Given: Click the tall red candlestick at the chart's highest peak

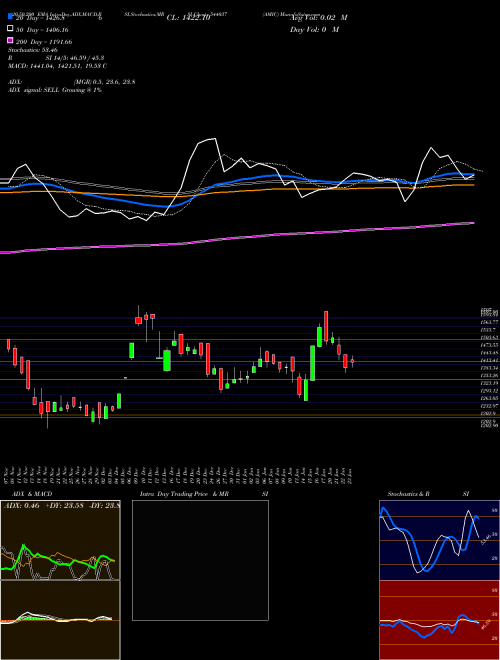Looking at the screenshot, I should [326, 326].
